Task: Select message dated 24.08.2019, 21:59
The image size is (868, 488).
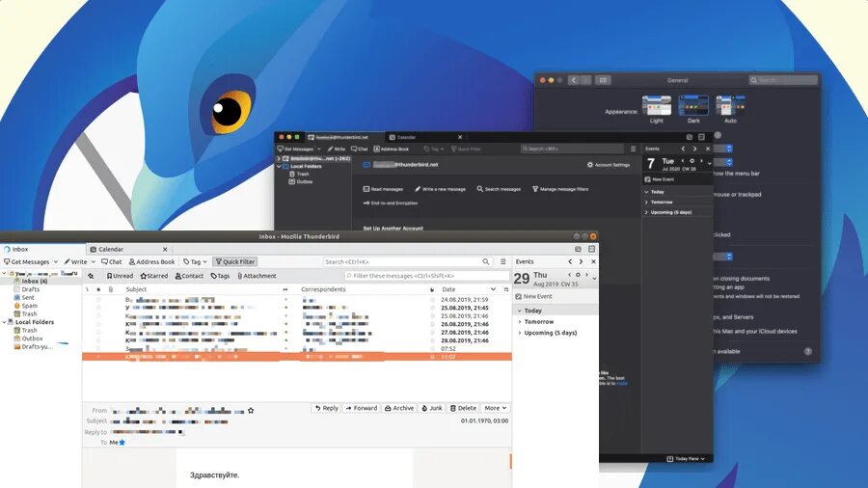Action: 297,299
